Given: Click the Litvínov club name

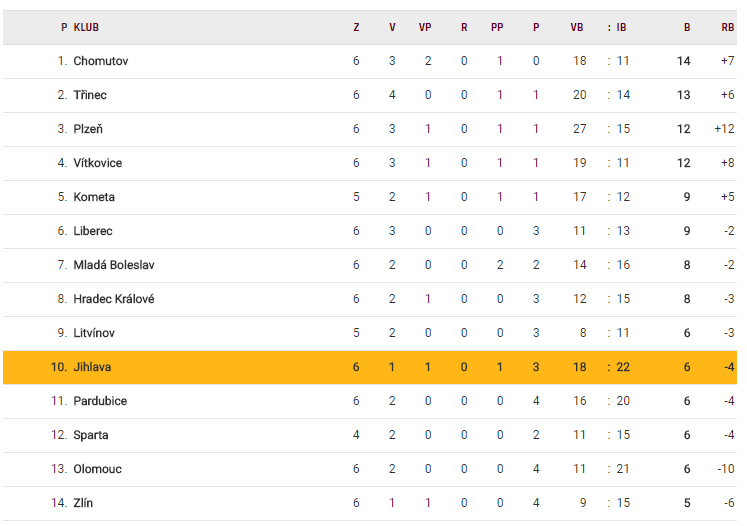Looking at the screenshot, I should [x=96, y=333].
